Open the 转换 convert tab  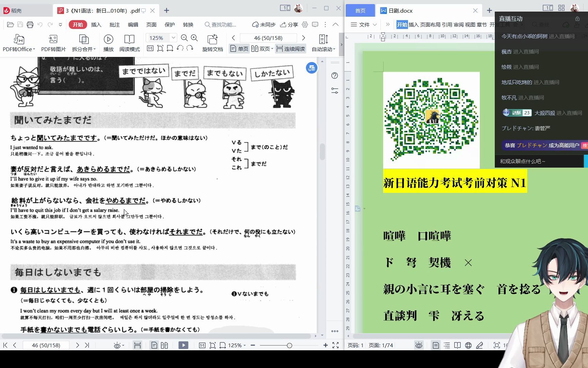pos(188,25)
